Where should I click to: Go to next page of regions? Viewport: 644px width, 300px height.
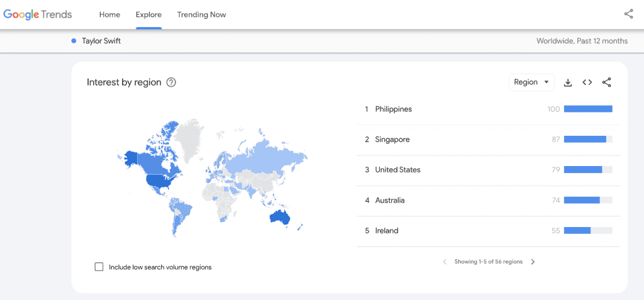tap(533, 262)
